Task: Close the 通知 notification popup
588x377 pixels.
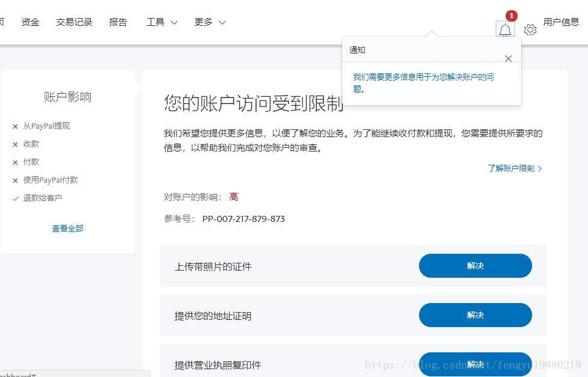Action: tap(508, 58)
